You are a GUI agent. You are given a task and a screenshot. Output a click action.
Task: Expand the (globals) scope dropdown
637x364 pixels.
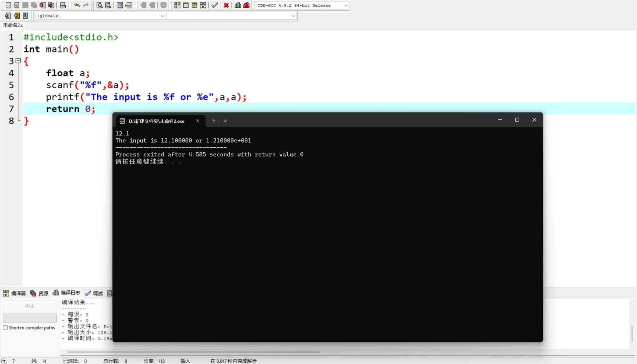163,16
